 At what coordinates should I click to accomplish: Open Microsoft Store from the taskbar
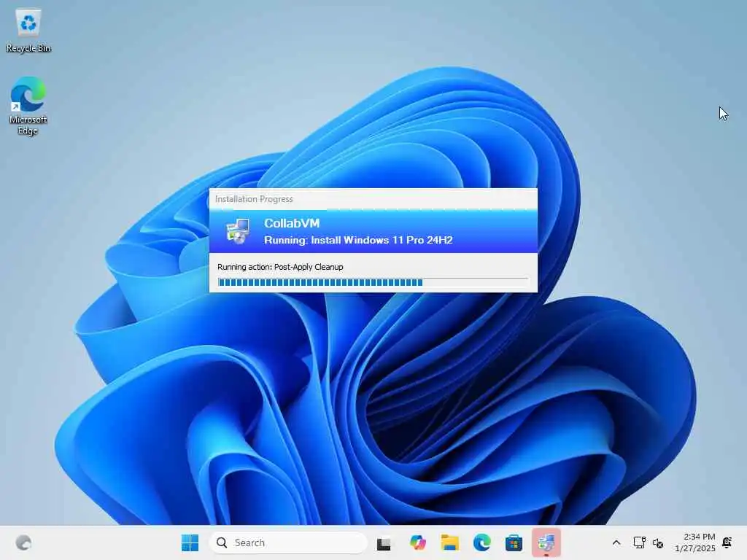click(514, 542)
